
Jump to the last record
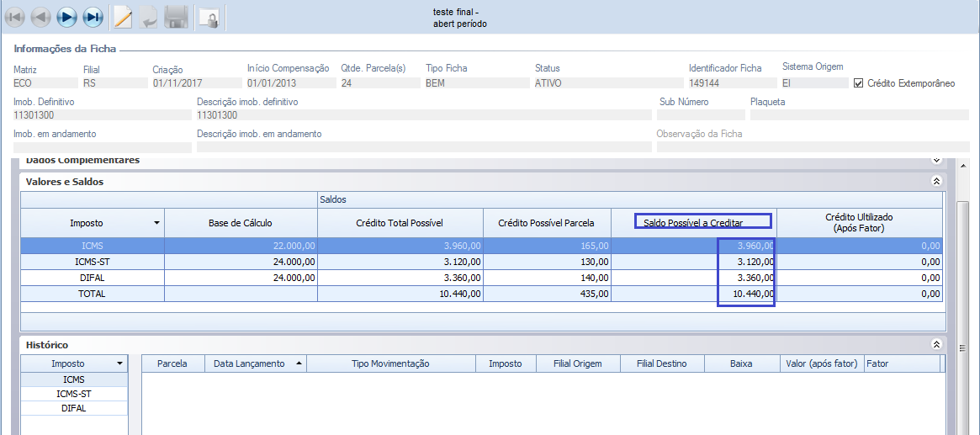(x=93, y=17)
